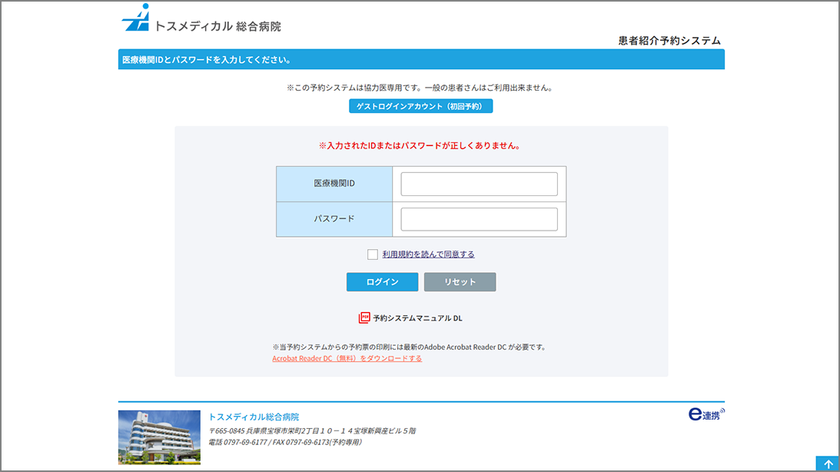Tick the 利用規約 agreement checkbox
Screen dimensions: 840x472
click(372, 255)
